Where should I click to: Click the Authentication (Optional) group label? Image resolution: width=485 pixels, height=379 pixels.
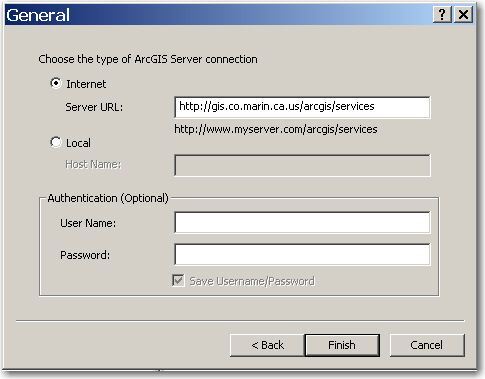point(108,198)
